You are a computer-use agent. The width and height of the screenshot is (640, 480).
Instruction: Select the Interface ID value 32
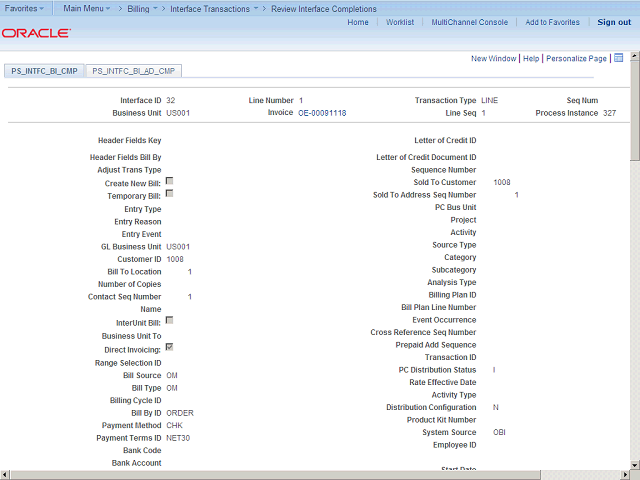tap(171, 100)
